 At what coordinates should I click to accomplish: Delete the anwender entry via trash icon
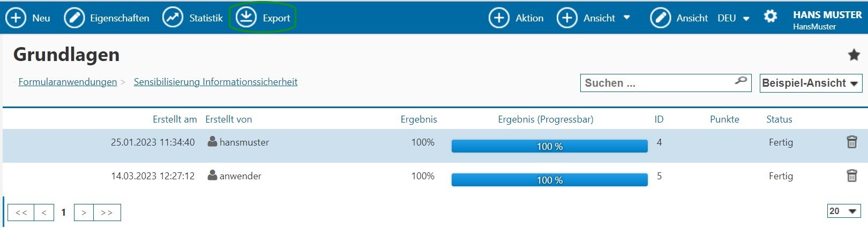click(852, 176)
